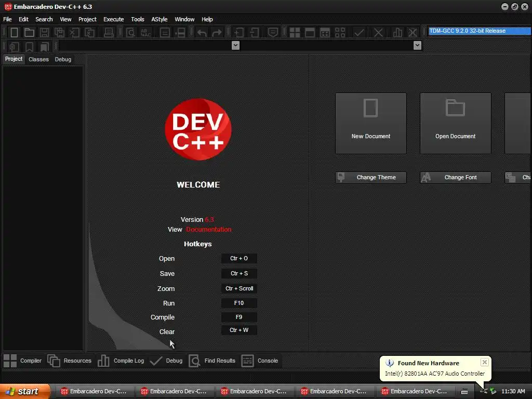This screenshot has height=399, width=532.
Task: Click the Close file toolbar icon
Action: (74, 33)
